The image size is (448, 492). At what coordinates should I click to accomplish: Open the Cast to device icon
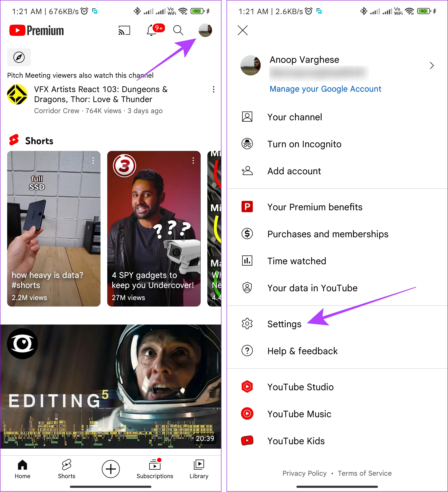click(x=124, y=30)
